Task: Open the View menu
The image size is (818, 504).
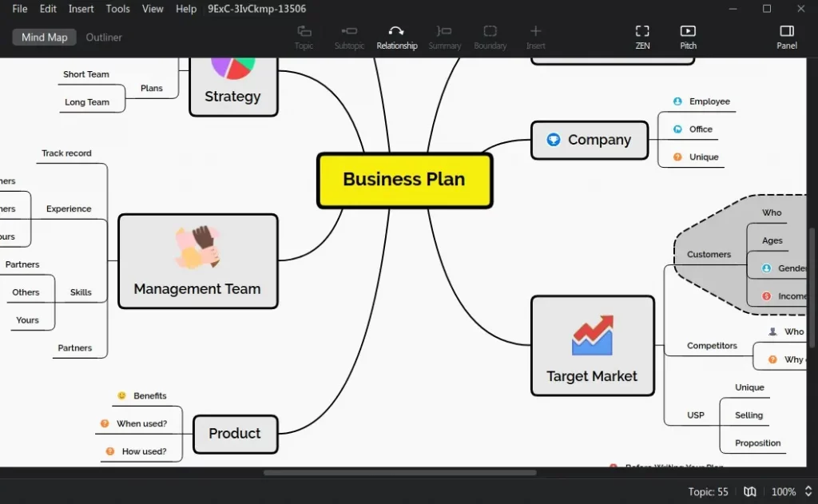Action: pos(153,9)
